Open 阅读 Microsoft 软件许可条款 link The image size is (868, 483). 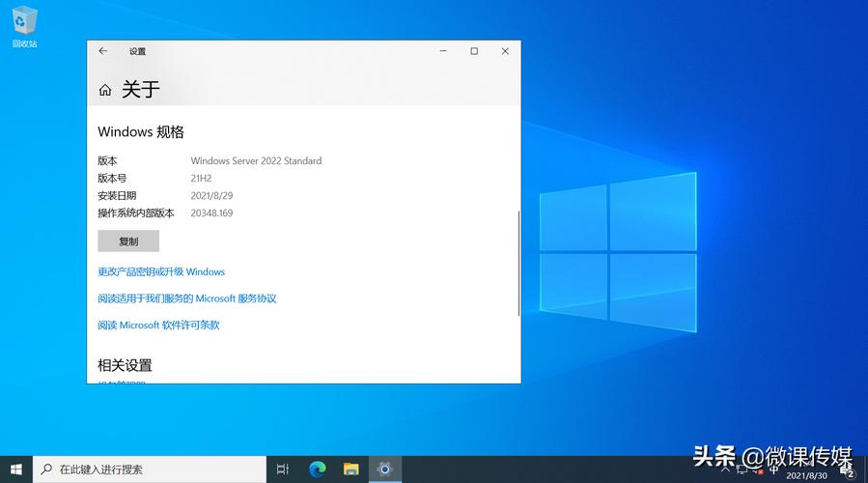158,326
